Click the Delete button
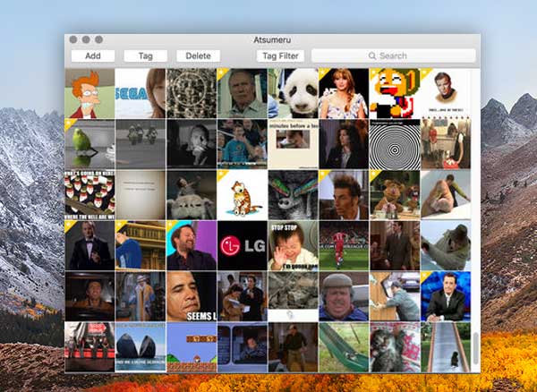 click(x=198, y=55)
